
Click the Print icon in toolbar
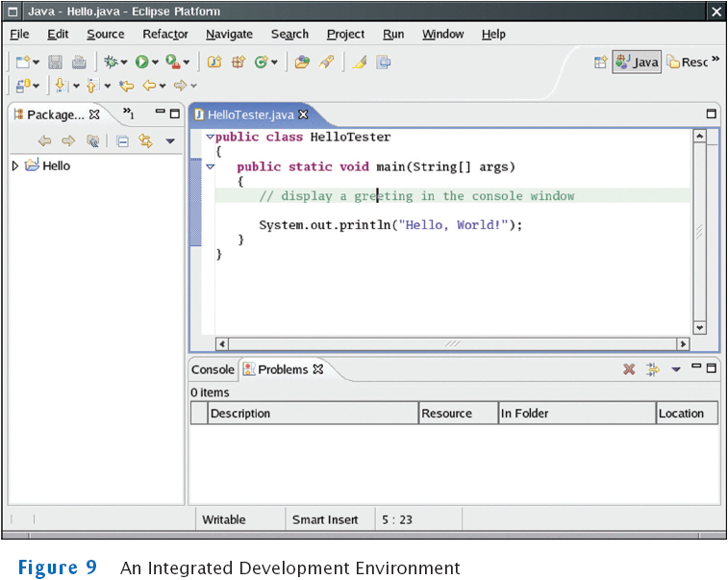78,63
